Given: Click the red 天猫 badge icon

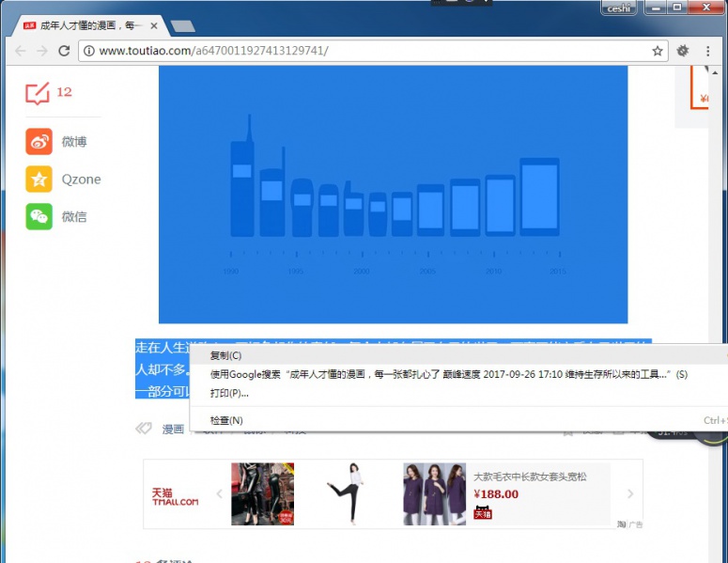Looking at the screenshot, I should [483, 512].
